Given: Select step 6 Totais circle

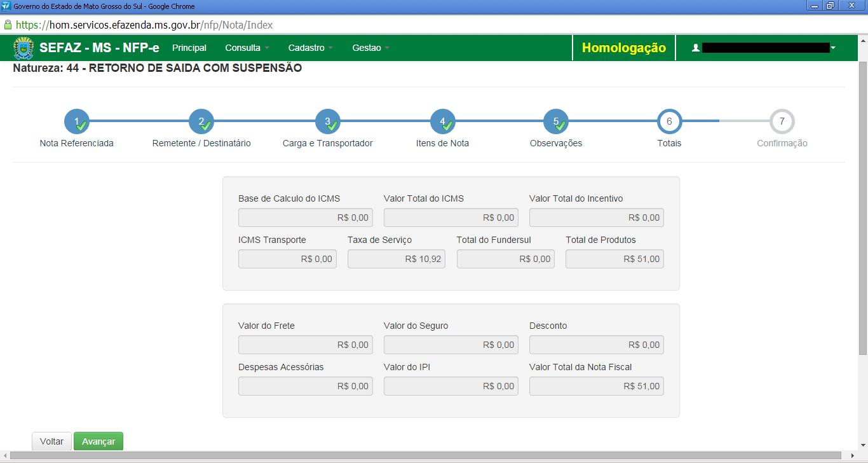Looking at the screenshot, I should tap(670, 121).
